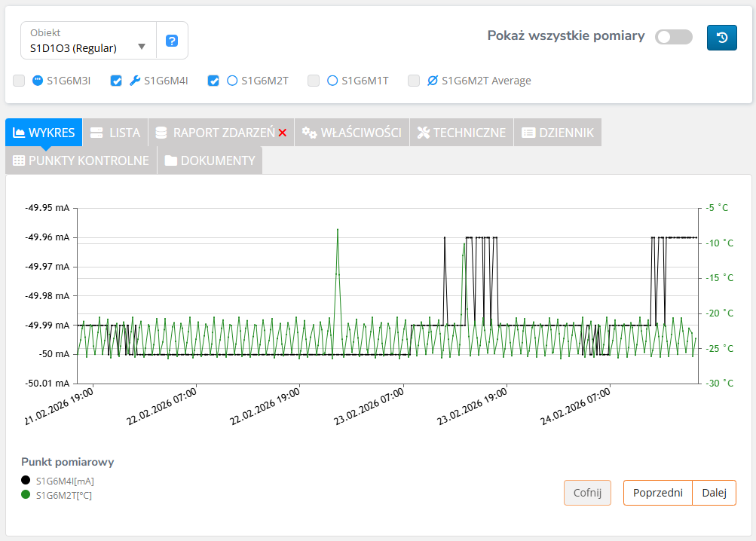Click the wrench icon beside S1G6M4I
This screenshot has width=756, height=541.
tap(135, 81)
